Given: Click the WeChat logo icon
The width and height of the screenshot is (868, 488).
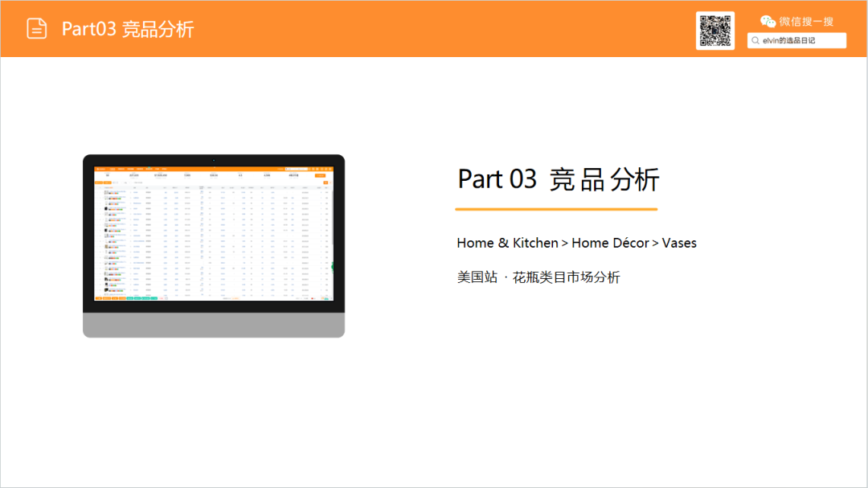Looking at the screenshot, I should click(768, 22).
